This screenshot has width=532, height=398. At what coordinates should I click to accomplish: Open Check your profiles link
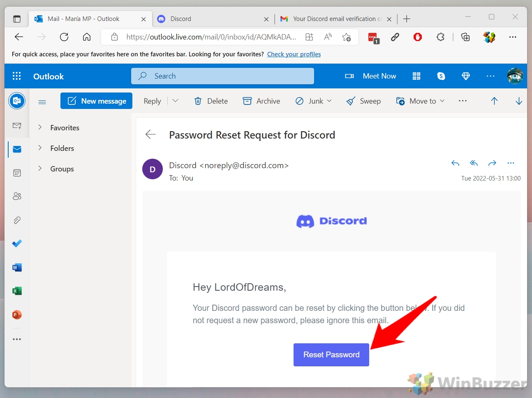(x=294, y=54)
